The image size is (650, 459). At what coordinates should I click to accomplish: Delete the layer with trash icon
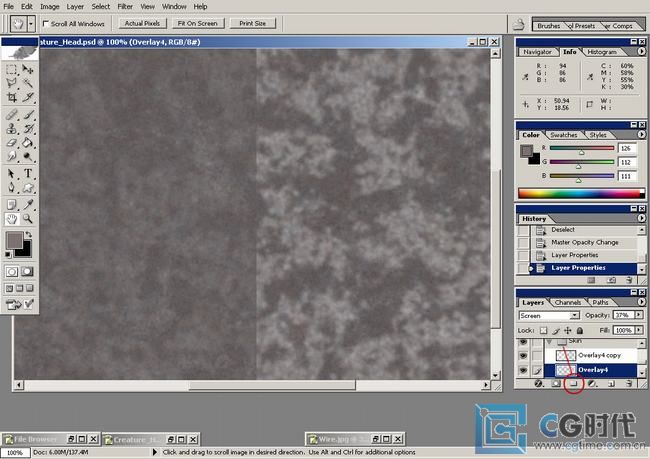coord(629,384)
